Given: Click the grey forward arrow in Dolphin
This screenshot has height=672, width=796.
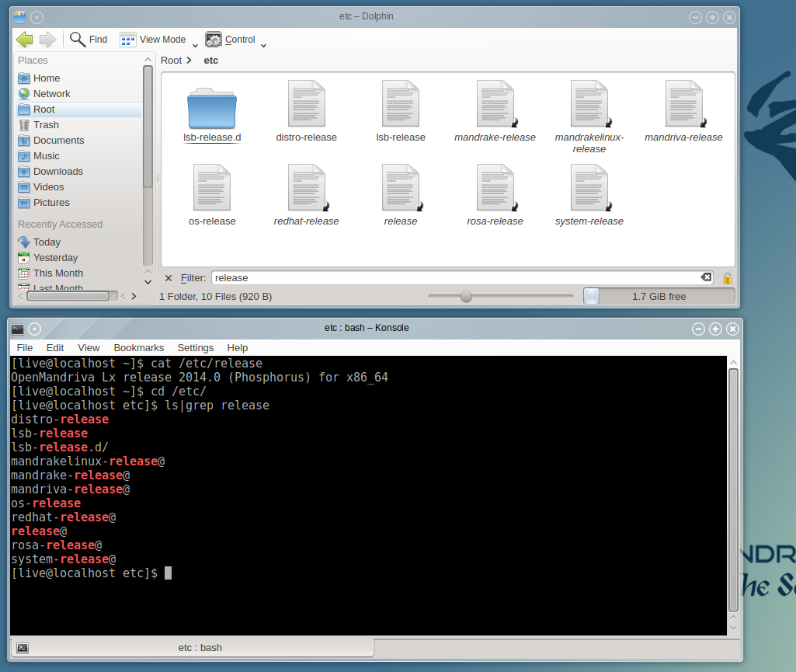Looking at the screenshot, I should pyautogui.click(x=47, y=39).
